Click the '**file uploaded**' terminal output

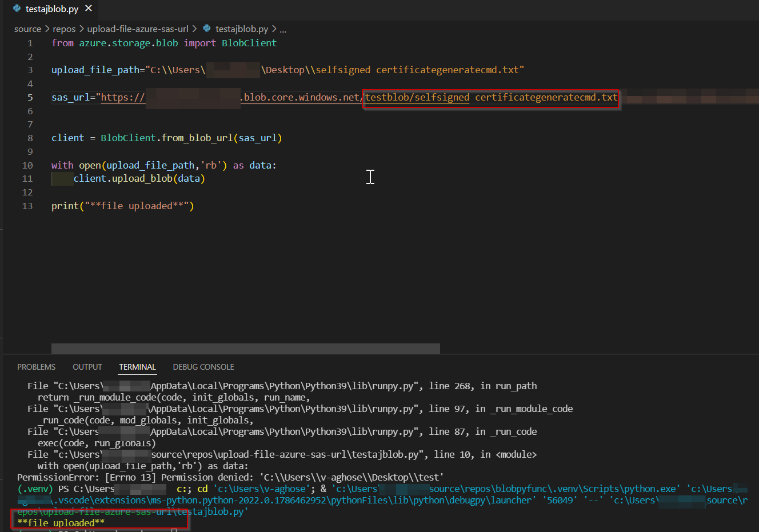pyautogui.click(x=61, y=523)
